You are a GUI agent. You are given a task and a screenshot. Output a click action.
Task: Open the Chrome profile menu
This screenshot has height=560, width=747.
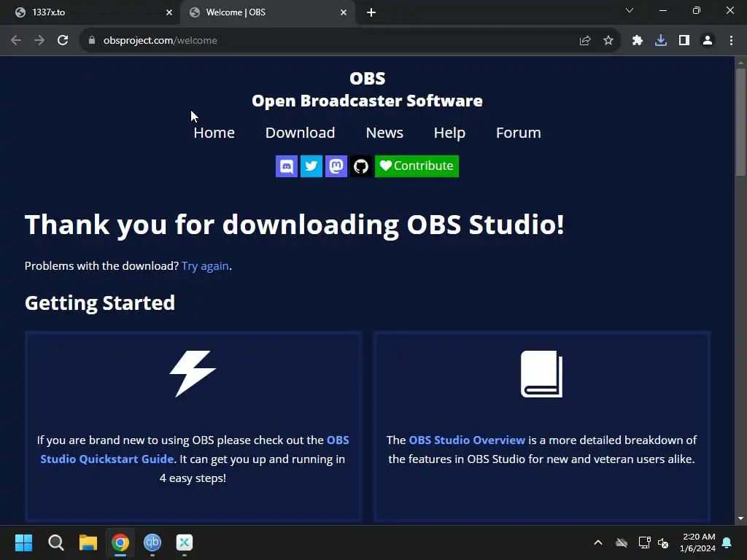708,41
